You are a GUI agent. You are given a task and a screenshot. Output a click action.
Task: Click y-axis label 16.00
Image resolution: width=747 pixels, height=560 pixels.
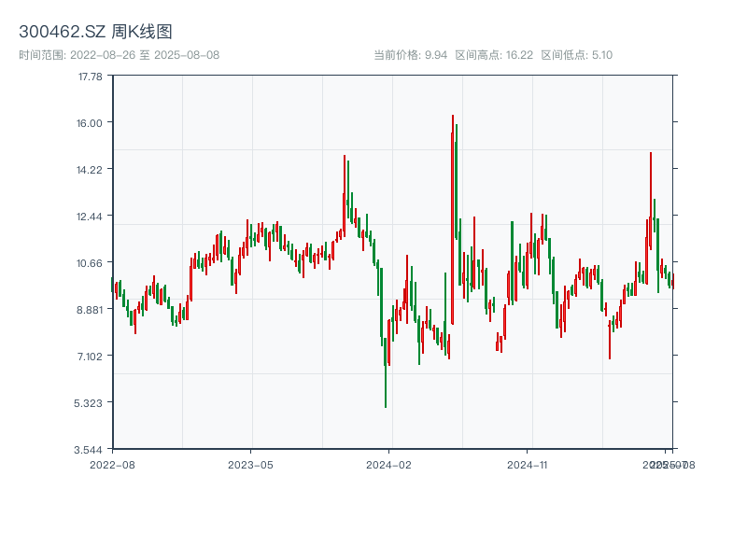(x=90, y=123)
